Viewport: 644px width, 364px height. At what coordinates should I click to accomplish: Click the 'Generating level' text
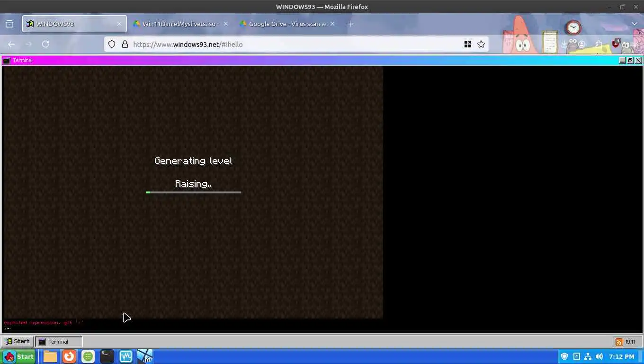[x=193, y=161]
